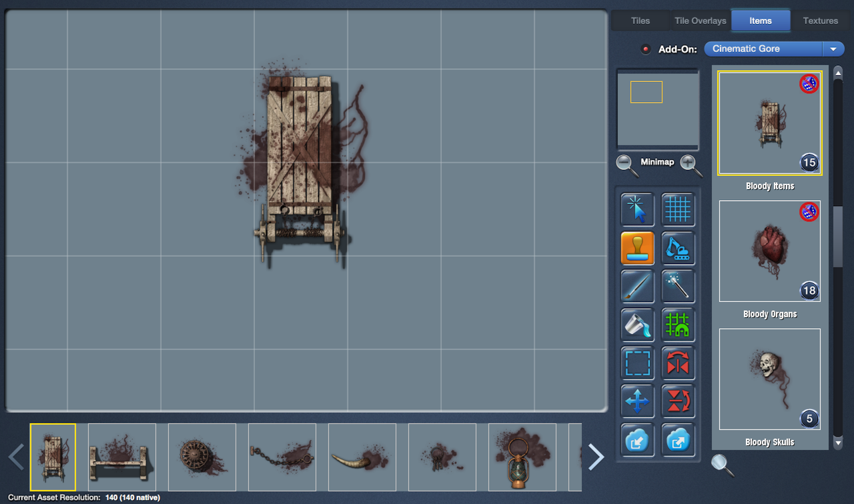Viewport: 854px width, 504px height.
Task: Toggle random dice icon on Bloody Items
Action: coord(809,84)
